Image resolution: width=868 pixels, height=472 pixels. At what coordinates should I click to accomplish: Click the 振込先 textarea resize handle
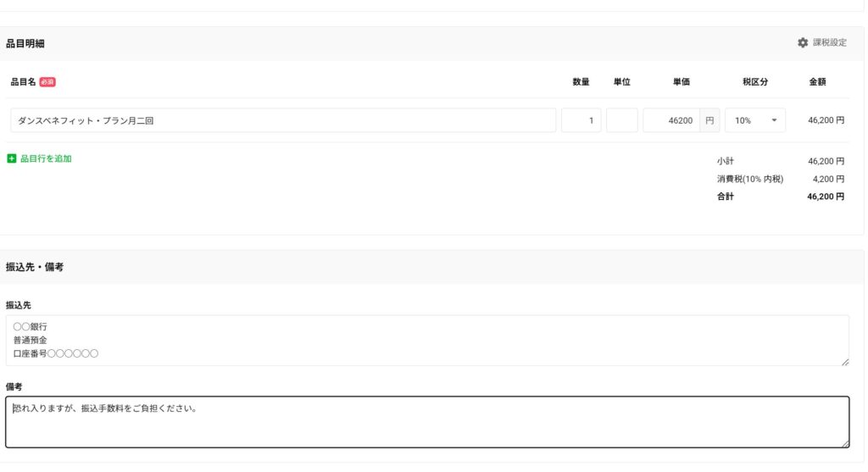(844, 361)
